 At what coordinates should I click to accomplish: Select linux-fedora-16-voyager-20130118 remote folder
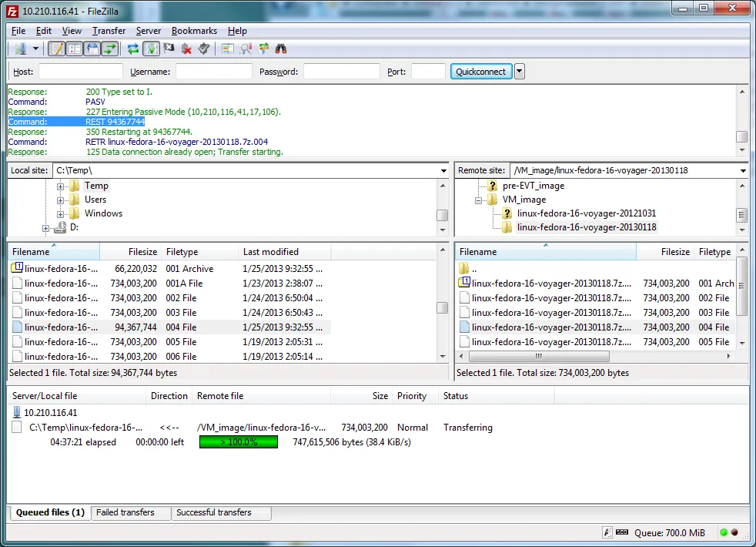587,227
